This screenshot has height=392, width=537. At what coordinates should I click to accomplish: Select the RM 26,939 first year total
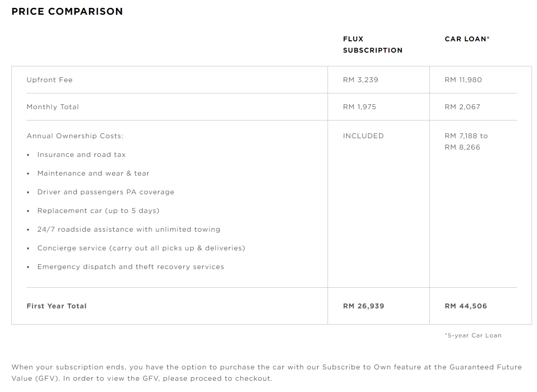363,306
